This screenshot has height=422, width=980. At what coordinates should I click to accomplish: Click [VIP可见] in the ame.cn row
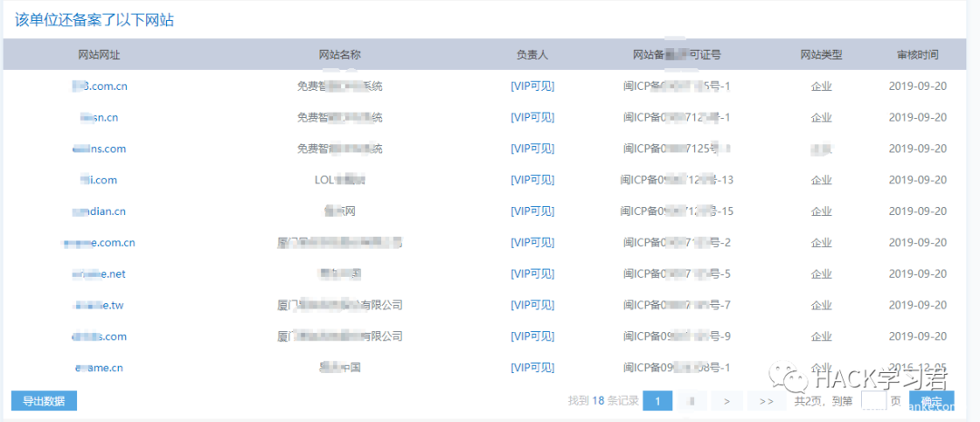pos(533,368)
